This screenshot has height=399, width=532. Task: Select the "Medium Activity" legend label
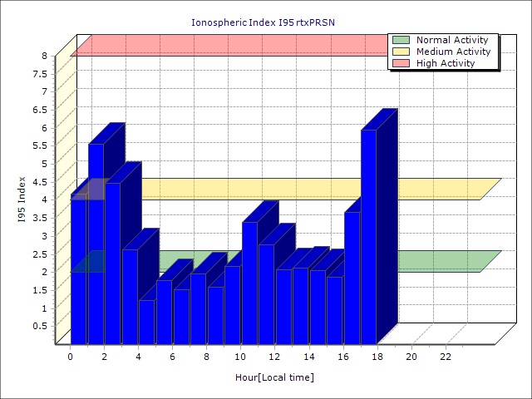453,52
